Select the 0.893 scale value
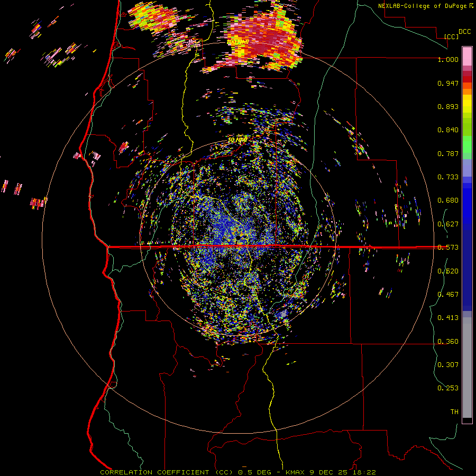Screen dimensions: 476x476 click(x=448, y=106)
